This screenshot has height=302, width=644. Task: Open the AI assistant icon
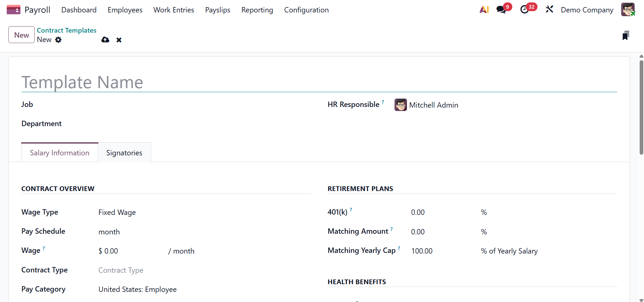(484, 10)
